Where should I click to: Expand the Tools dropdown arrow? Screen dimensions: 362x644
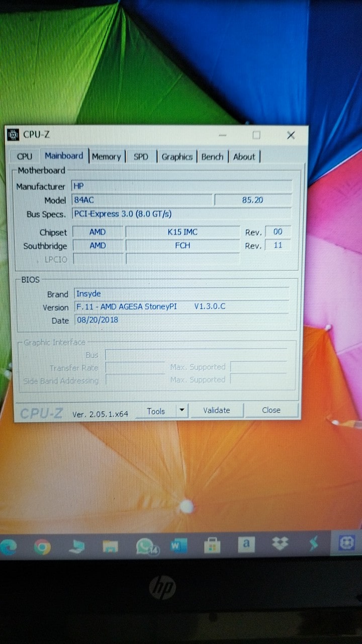(x=182, y=411)
